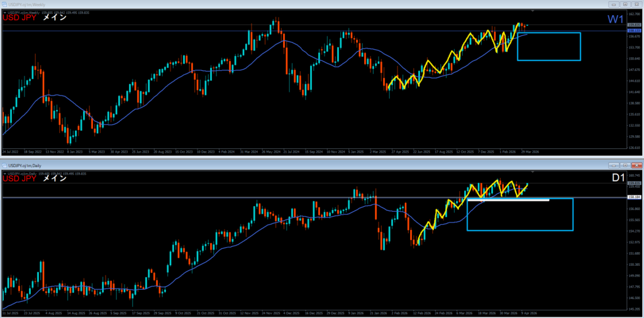Image resolution: width=644 pixels, height=318 pixels.
Task: Open symbol arrow beside USDJPY.oj1m,Daily chart header
Action: 5,173
